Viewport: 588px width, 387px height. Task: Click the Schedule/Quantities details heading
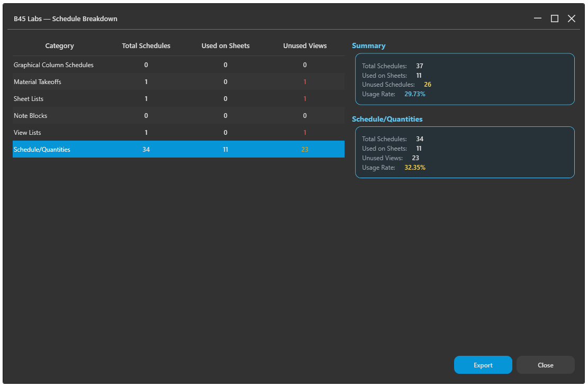coord(387,119)
